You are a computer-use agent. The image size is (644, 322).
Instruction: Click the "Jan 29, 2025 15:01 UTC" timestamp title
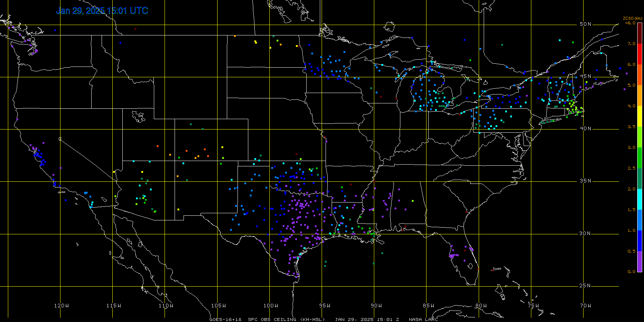tap(102, 11)
